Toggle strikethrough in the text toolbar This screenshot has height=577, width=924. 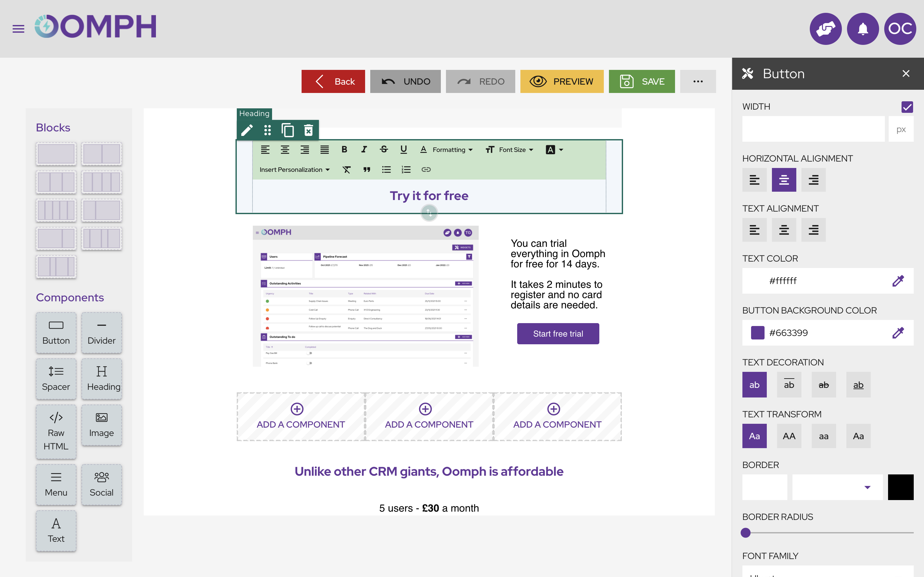click(x=384, y=150)
